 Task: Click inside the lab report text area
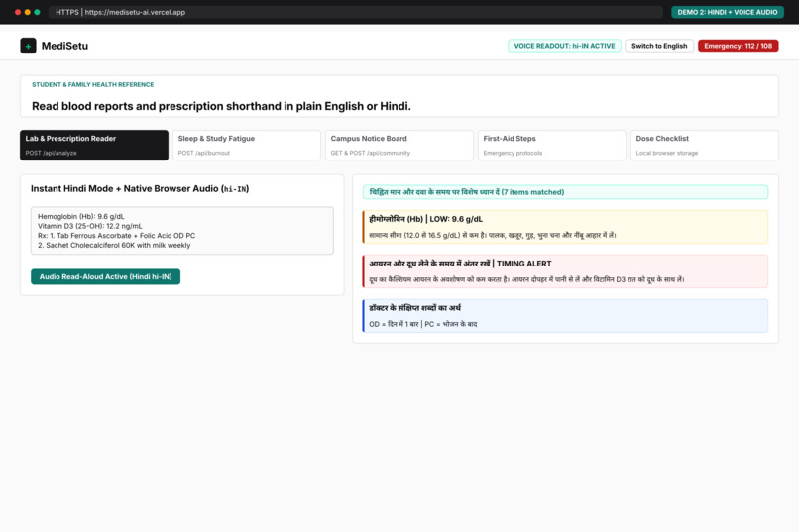182,231
